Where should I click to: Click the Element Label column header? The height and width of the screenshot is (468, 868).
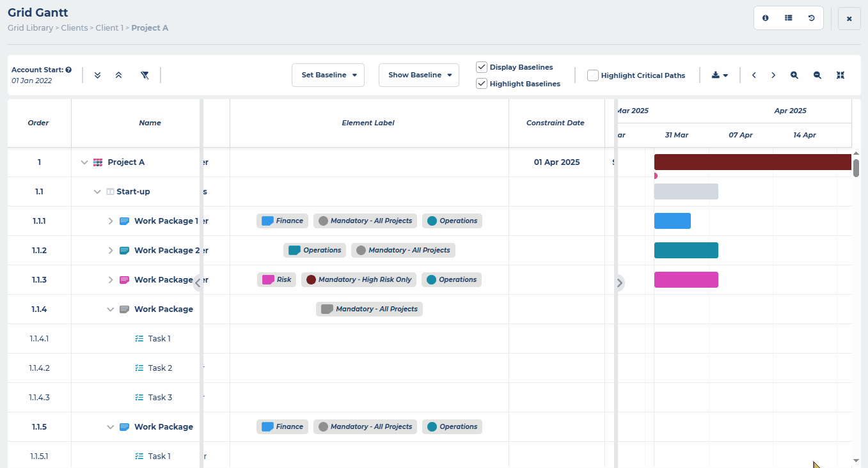(x=368, y=123)
